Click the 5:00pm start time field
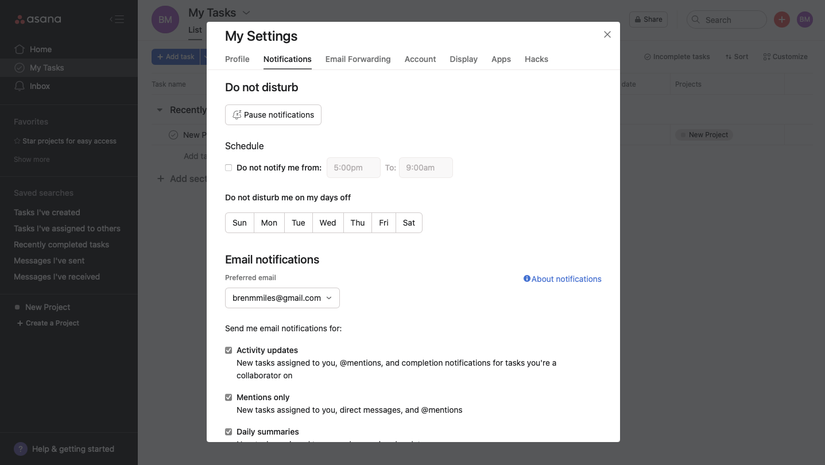The height and width of the screenshot is (465, 825). (x=353, y=168)
